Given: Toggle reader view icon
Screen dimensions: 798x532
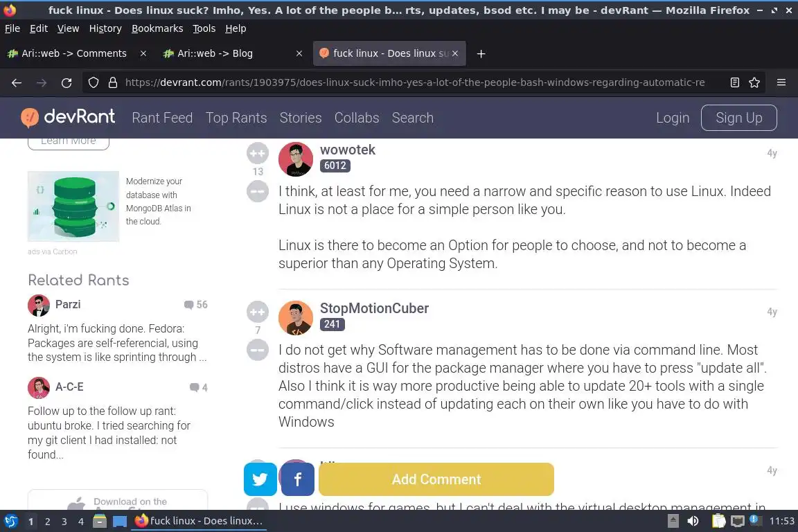Looking at the screenshot, I should [x=734, y=82].
